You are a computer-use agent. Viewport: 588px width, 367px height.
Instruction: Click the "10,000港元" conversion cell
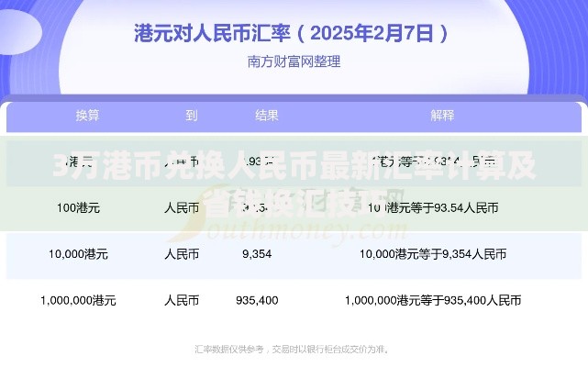78,254
